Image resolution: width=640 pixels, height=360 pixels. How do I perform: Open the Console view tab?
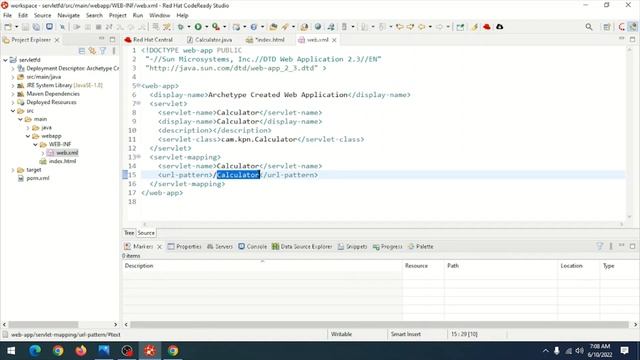point(253,247)
